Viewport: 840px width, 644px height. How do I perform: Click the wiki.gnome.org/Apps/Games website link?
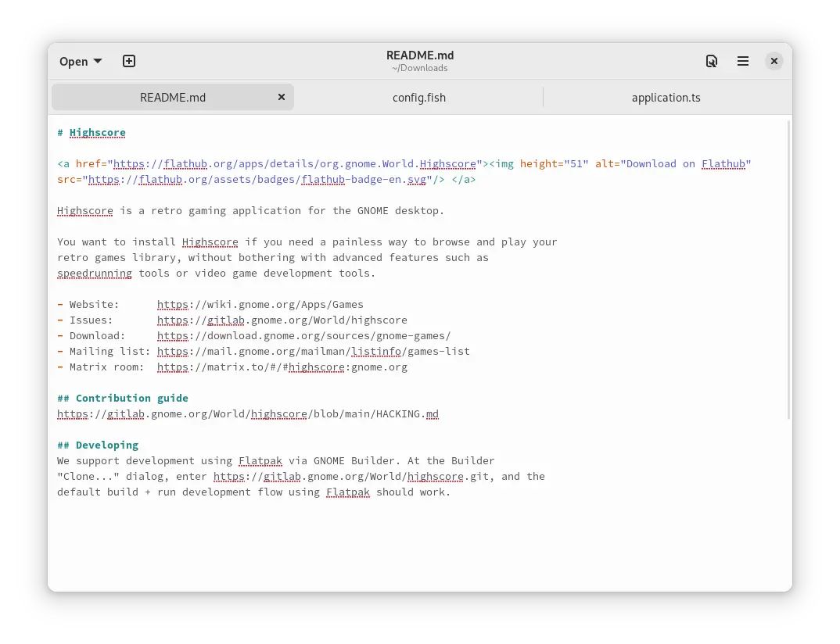point(260,304)
